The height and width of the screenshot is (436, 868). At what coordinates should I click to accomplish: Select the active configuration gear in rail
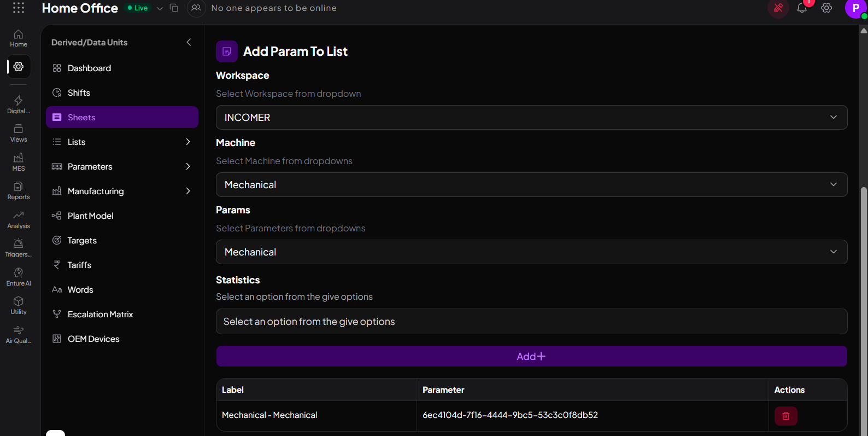coord(19,67)
